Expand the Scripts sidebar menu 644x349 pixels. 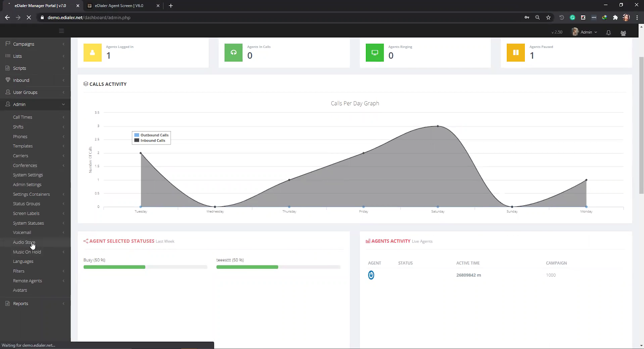coord(35,68)
